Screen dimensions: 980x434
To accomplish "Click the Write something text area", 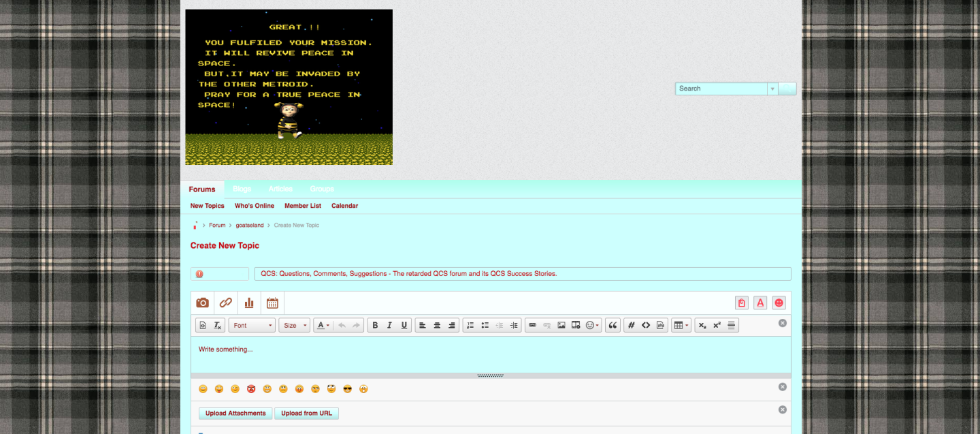I will 491,354.
